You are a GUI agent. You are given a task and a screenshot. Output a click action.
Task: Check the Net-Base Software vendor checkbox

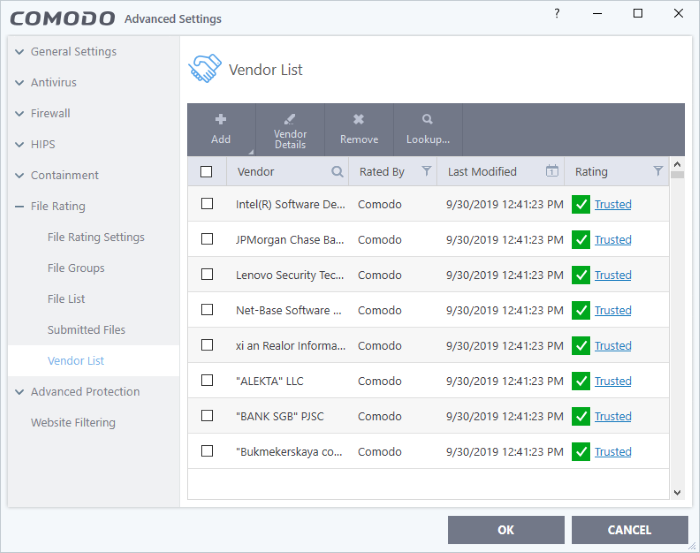coord(207,309)
